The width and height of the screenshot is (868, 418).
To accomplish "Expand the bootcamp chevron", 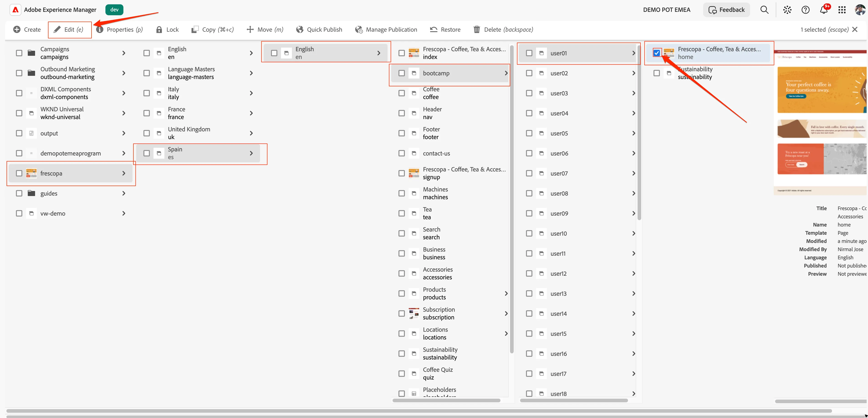I will tap(506, 73).
